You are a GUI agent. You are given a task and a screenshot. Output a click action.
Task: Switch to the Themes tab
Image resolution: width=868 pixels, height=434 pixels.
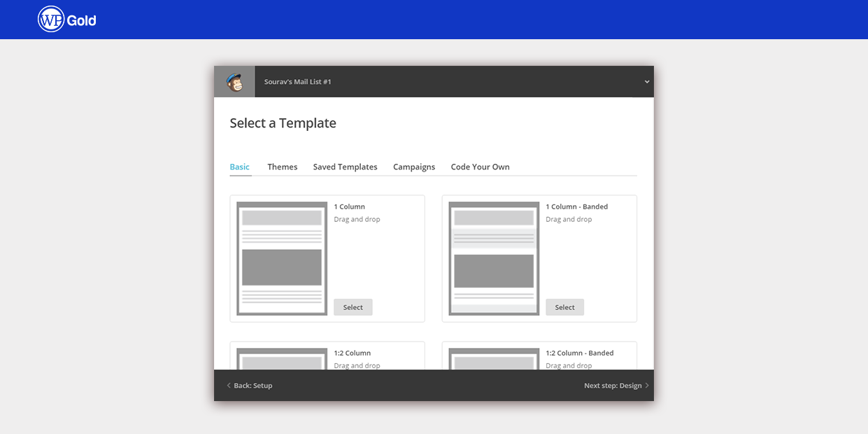[282, 167]
